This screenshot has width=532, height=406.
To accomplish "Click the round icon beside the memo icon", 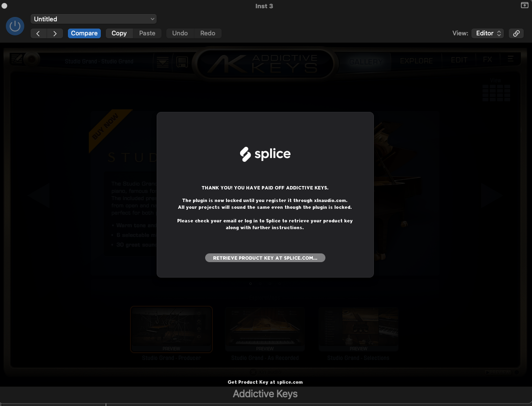I will tap(32, 59).
